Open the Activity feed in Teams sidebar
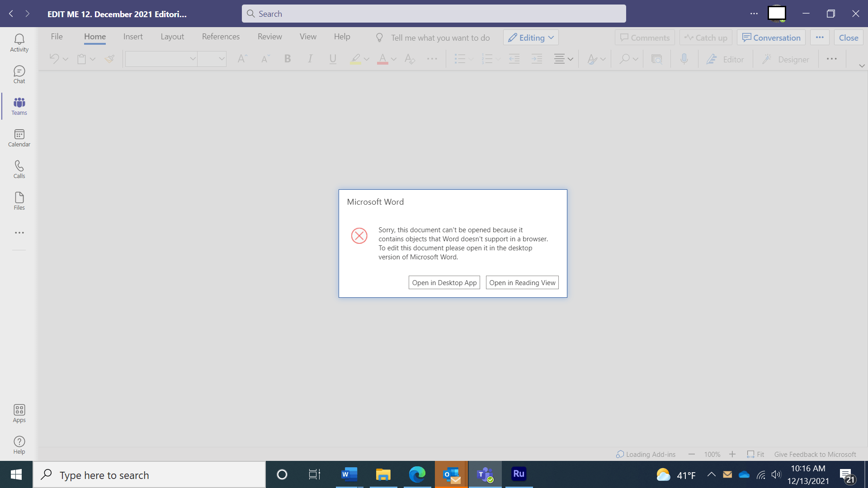Image resolution: width=868 pixels, height=488 pixels. [x=19, y=43]
